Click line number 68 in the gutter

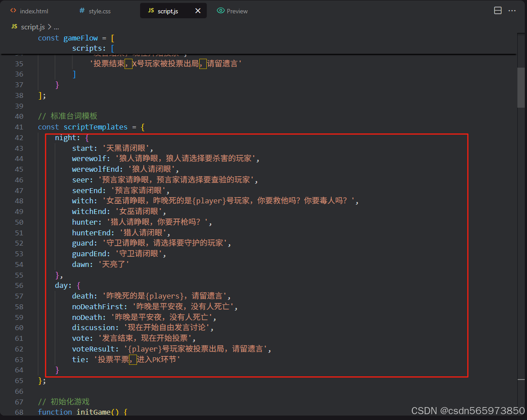click(19, 412)
